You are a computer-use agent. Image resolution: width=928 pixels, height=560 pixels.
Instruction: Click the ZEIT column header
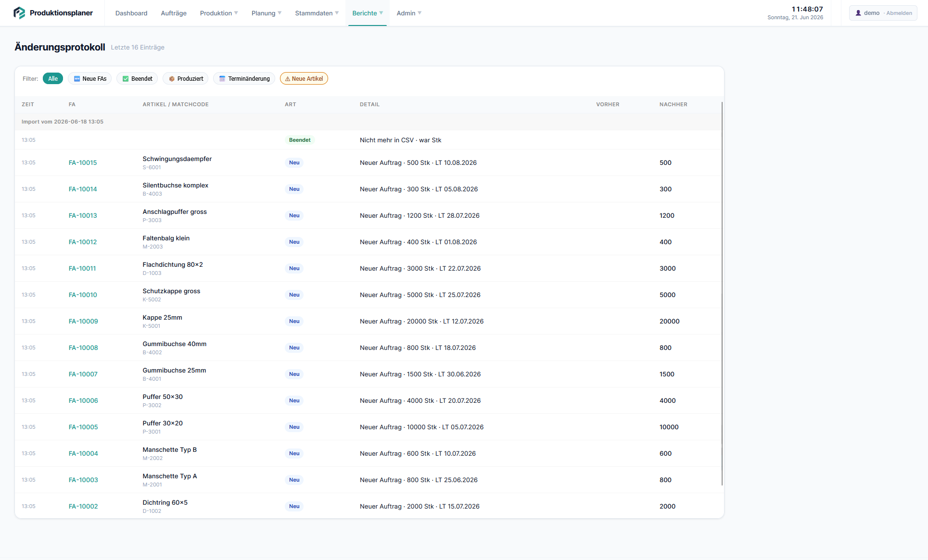pos(28,104)
